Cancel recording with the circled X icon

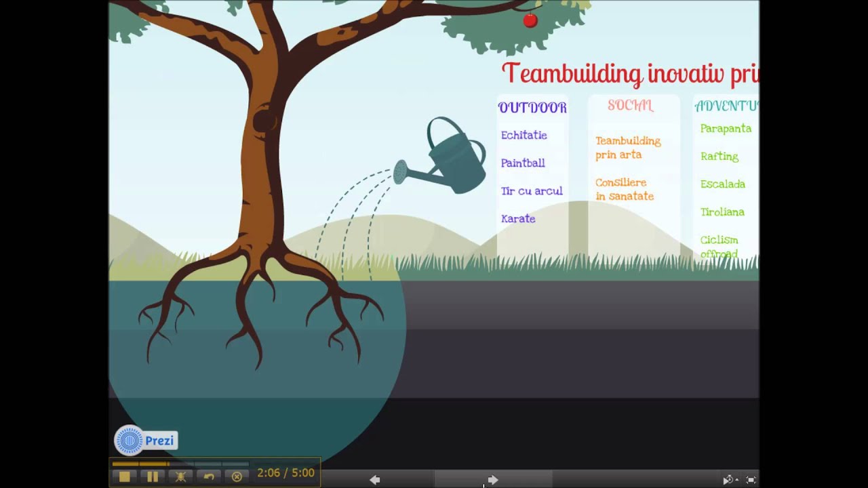(237, 477)
